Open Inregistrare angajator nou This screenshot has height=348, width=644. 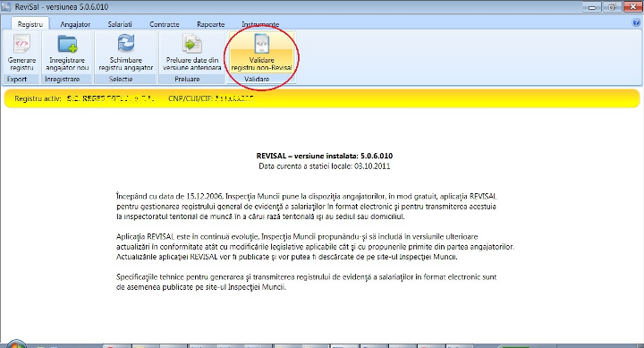[67, 53]
